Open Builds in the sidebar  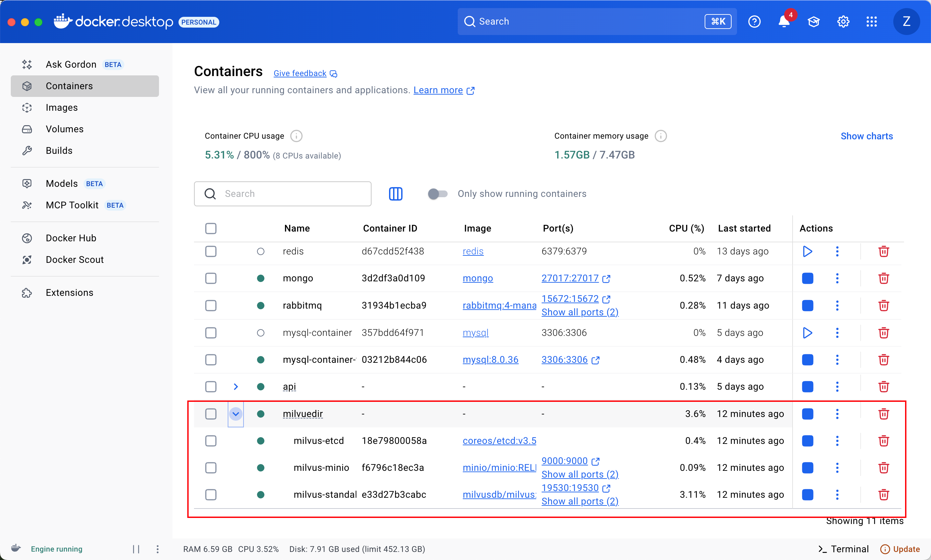pyautogui.click(x=85, y=150)
